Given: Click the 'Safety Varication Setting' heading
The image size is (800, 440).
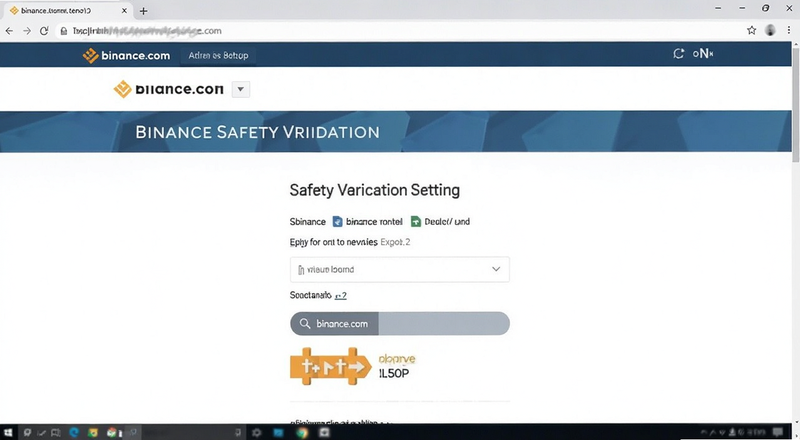Looking at the screenshot, I should point(374,190).
